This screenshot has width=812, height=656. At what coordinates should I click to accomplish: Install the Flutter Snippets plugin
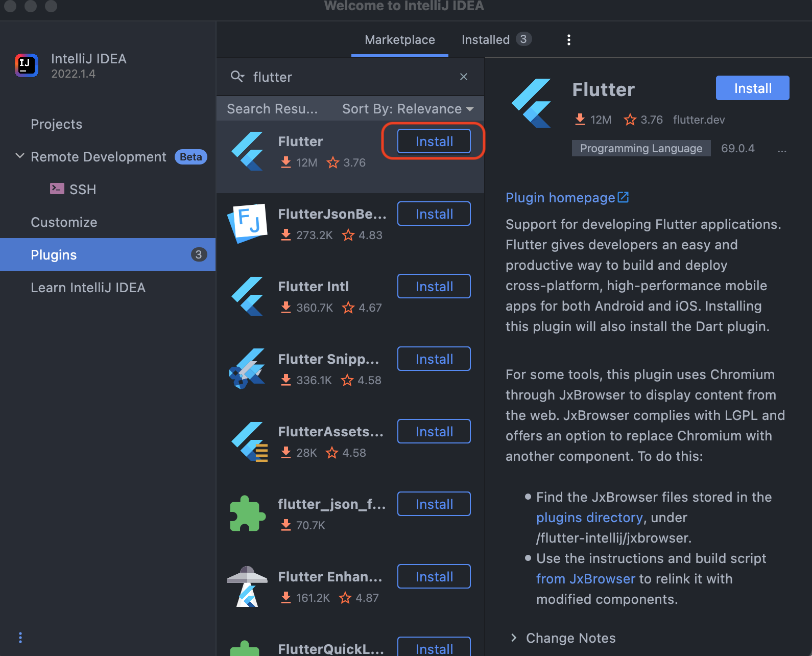[x=434, y=359]
